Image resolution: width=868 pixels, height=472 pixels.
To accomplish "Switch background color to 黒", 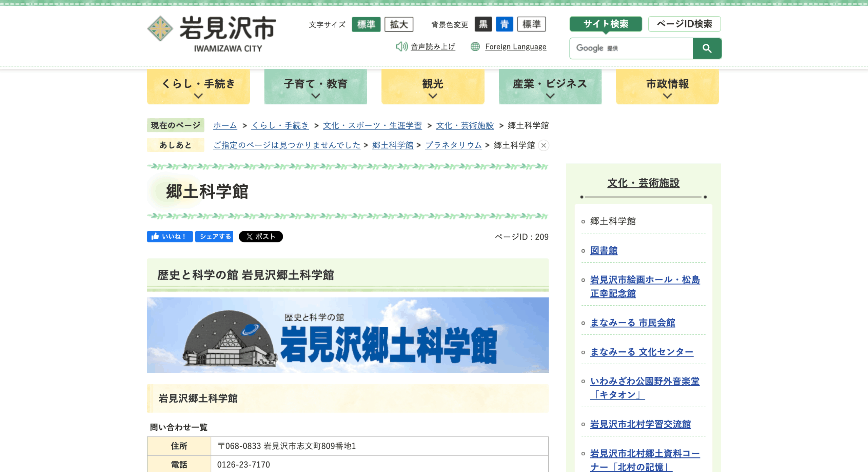I will (483, 24).
